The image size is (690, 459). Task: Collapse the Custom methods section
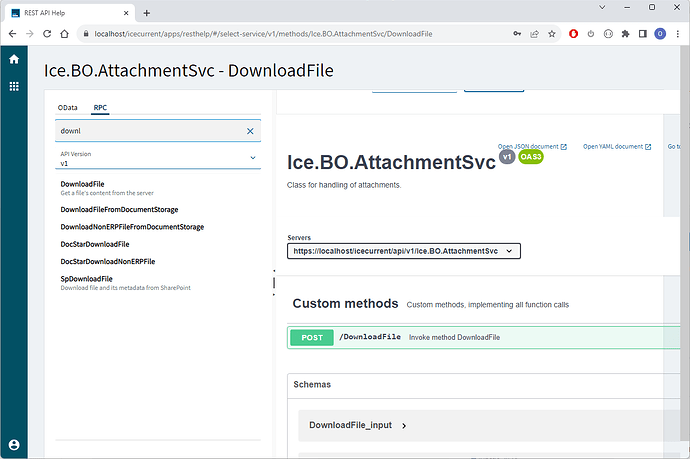345,304
